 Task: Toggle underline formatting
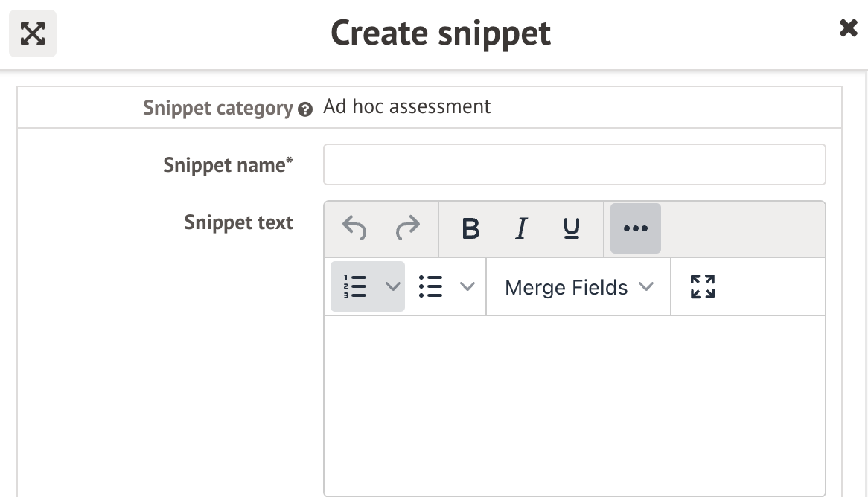point(571,228)
